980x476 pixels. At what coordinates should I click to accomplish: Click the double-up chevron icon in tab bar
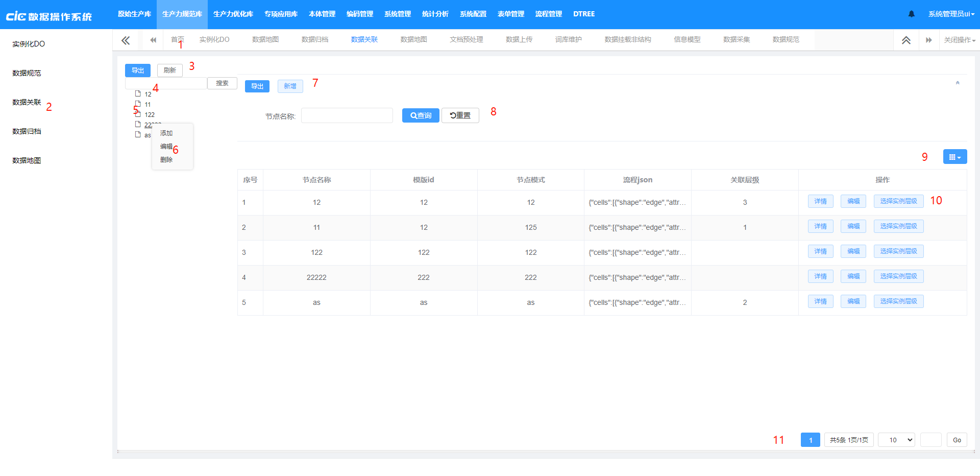coord(906,40)
